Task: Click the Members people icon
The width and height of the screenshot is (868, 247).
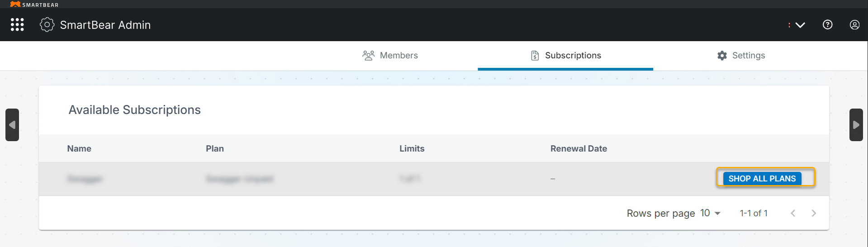Action: (x=369, y=55)
